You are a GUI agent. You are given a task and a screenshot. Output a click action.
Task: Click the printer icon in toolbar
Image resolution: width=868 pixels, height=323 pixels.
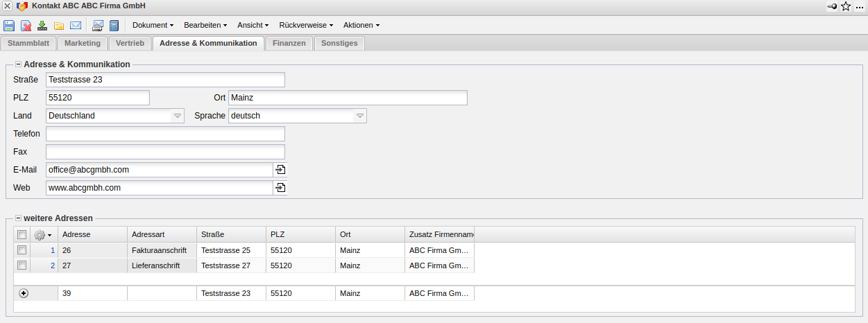pos(98,26)
